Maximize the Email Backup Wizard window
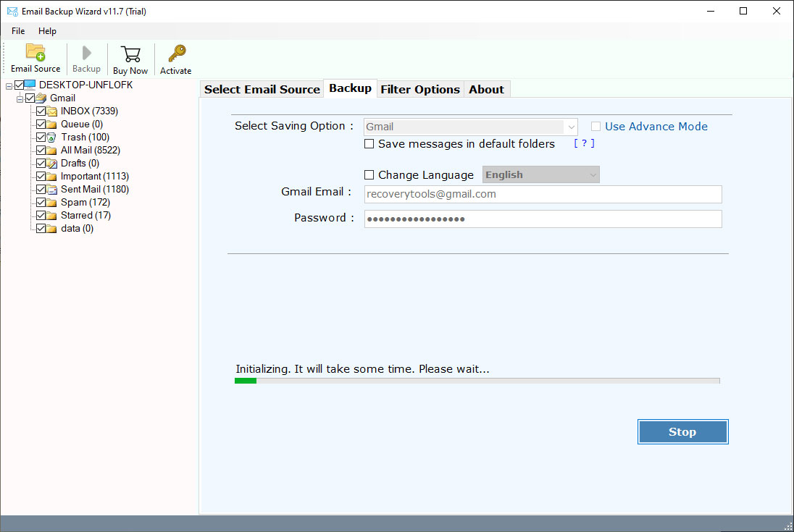 click(x=743, y=11)
